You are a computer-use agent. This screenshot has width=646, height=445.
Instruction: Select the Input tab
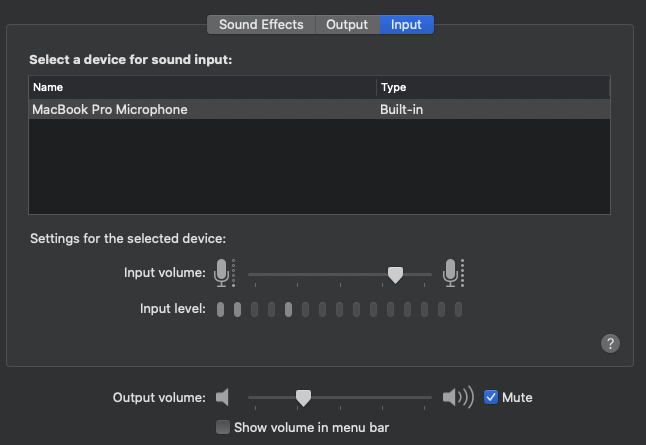(406, 24)
